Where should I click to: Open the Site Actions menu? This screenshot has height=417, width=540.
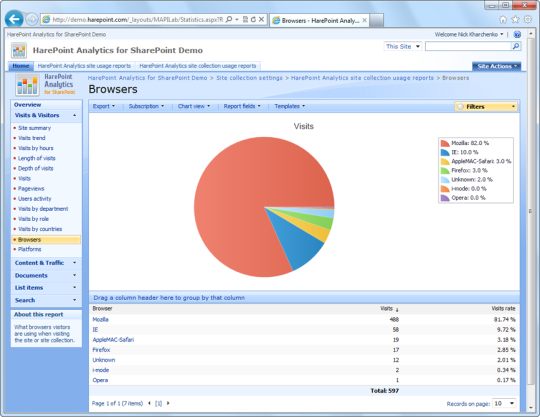coord(496,66)
